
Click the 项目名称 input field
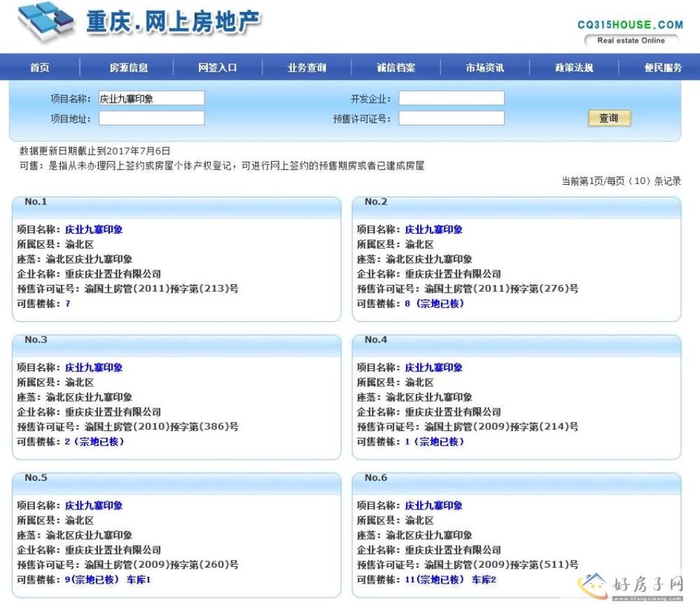click(152, 98)
